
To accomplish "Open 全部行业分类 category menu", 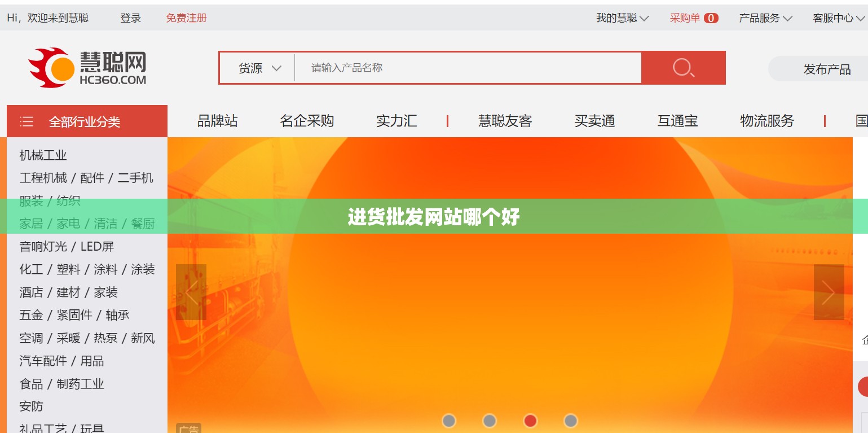I will pos(87,121).
